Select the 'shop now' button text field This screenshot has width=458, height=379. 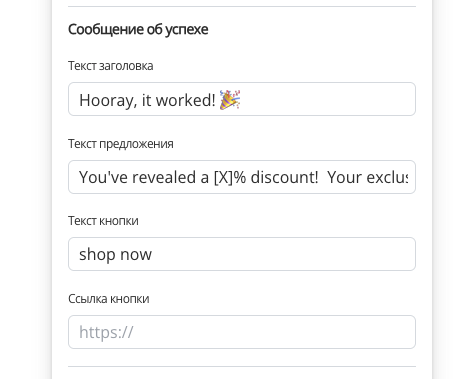242,254
